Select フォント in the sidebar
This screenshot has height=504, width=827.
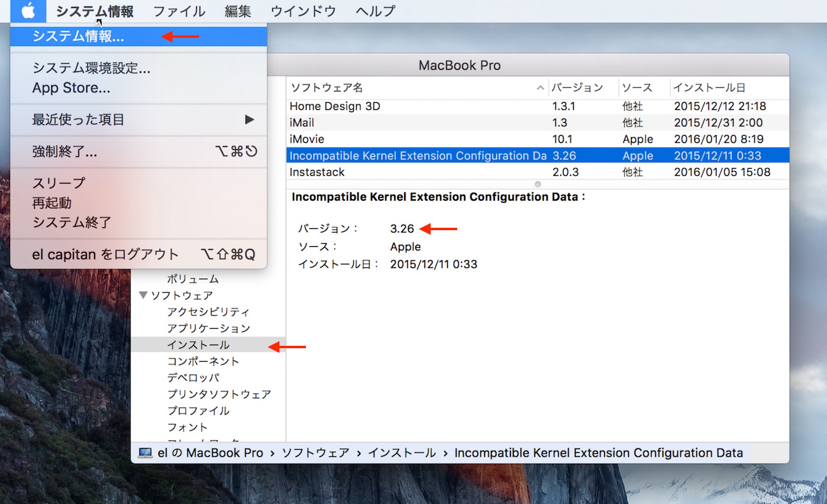coord(187,427)
